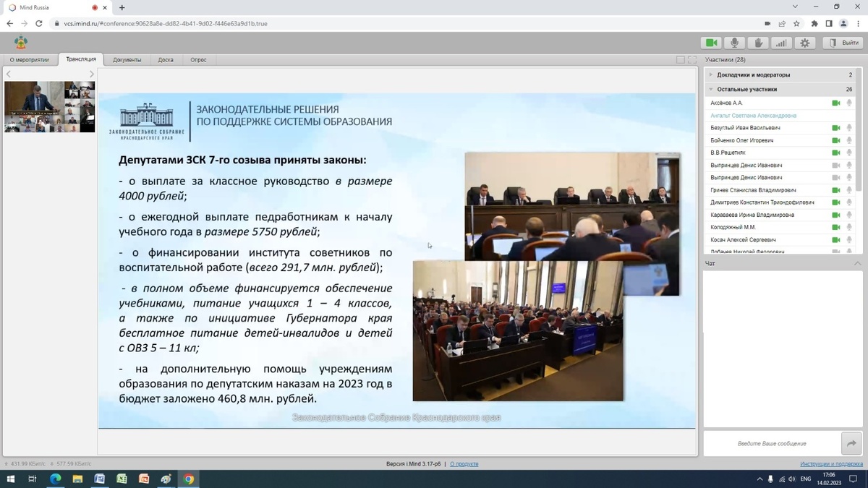Toggle camera for Караваева Ирина Владимировна

(836, 215)
